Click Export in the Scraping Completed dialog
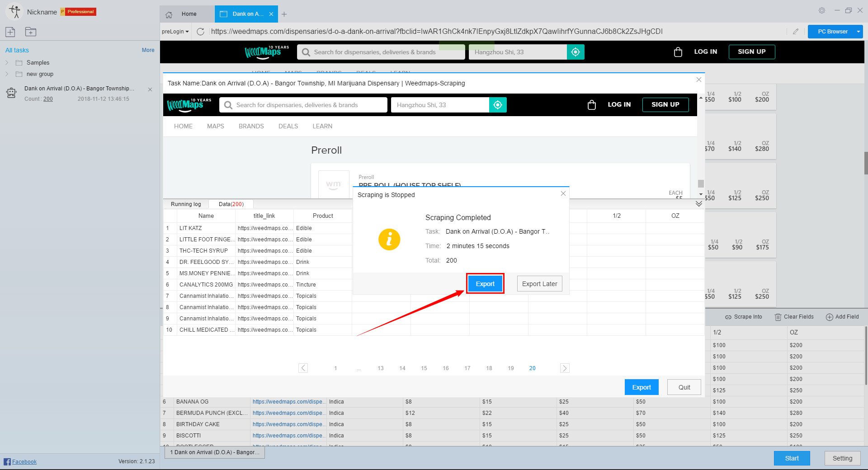Image resolution: width=868 pixels, height=470 pixels. click(485, 284)
